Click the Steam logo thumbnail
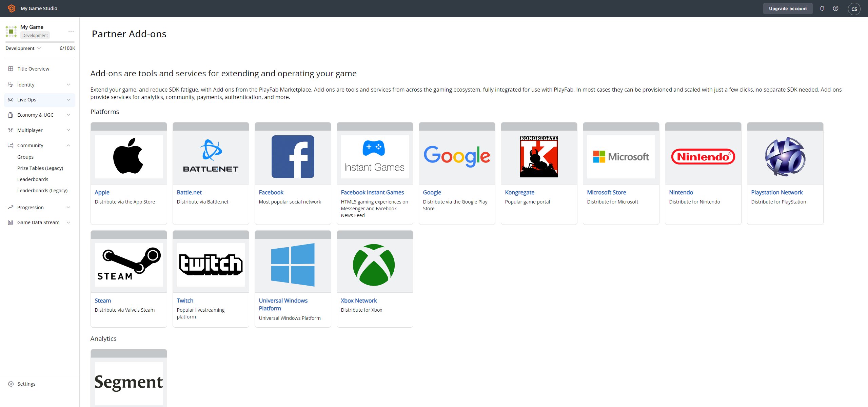Viewport: 868px width, 407px height. click(129, 265)
